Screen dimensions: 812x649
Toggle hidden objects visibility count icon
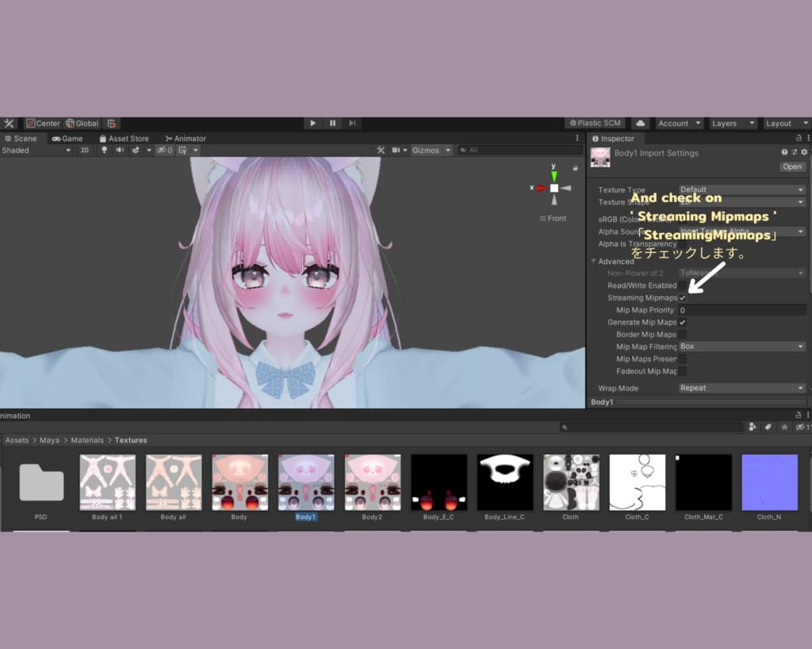[x=165, y=150]
